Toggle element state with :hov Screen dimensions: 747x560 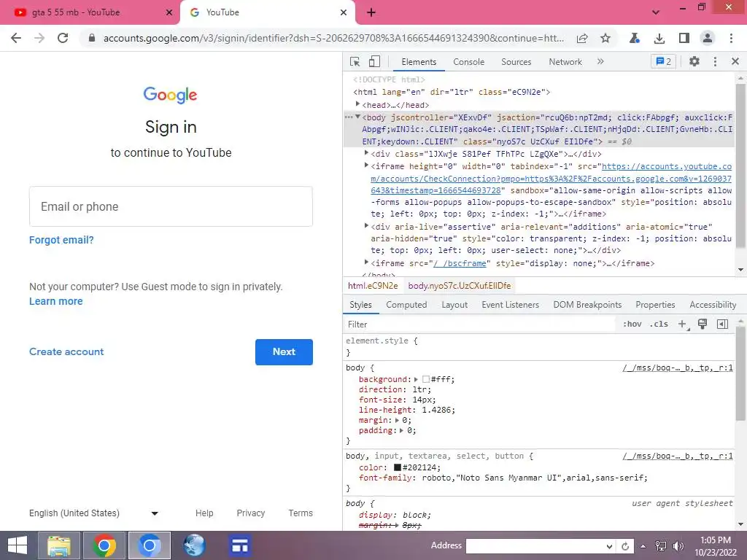[x=632, y=324]
